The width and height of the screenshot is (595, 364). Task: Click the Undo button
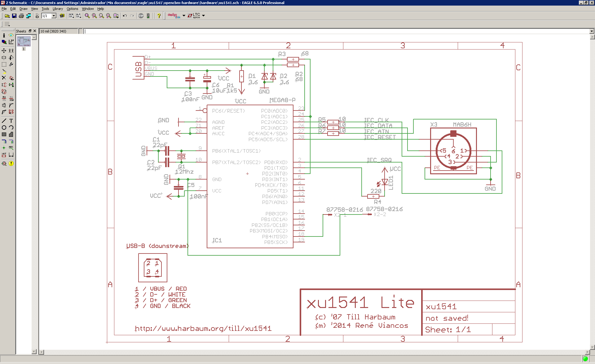click(x=125, y=16)
